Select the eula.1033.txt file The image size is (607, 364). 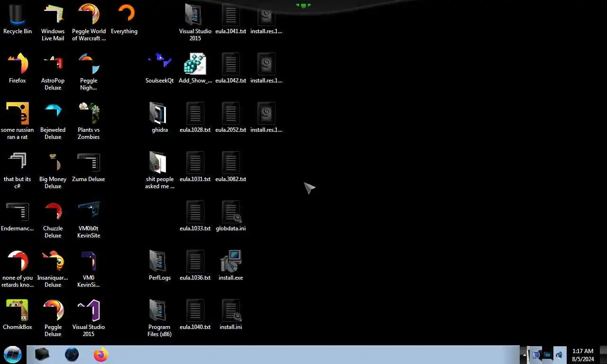(x=195, y=216)
